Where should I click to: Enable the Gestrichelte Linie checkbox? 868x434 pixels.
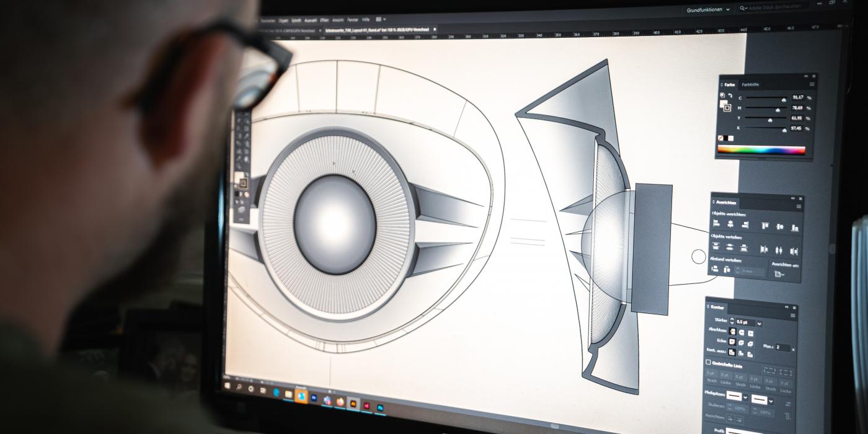click(708, 362)
